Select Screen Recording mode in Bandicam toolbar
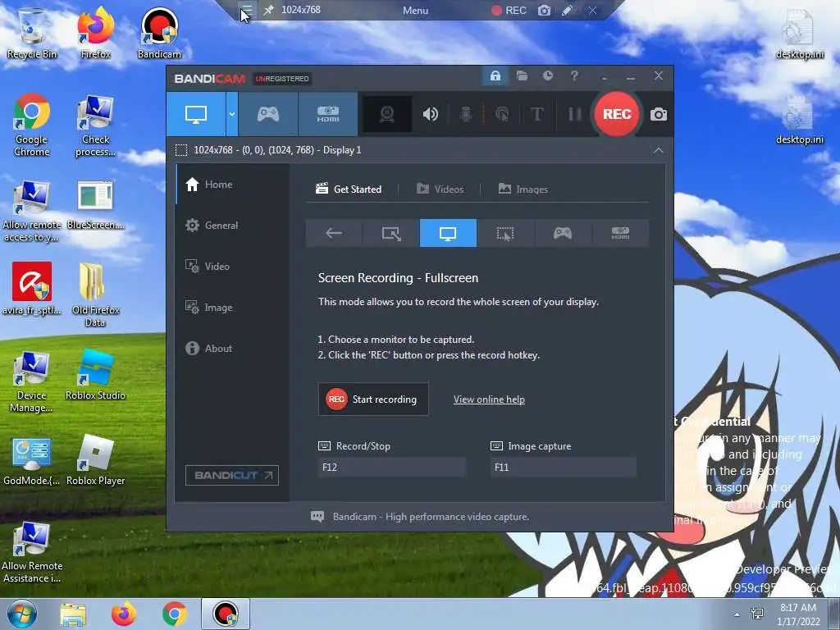This screenshot has height=630, width=840. click(195, 114)
